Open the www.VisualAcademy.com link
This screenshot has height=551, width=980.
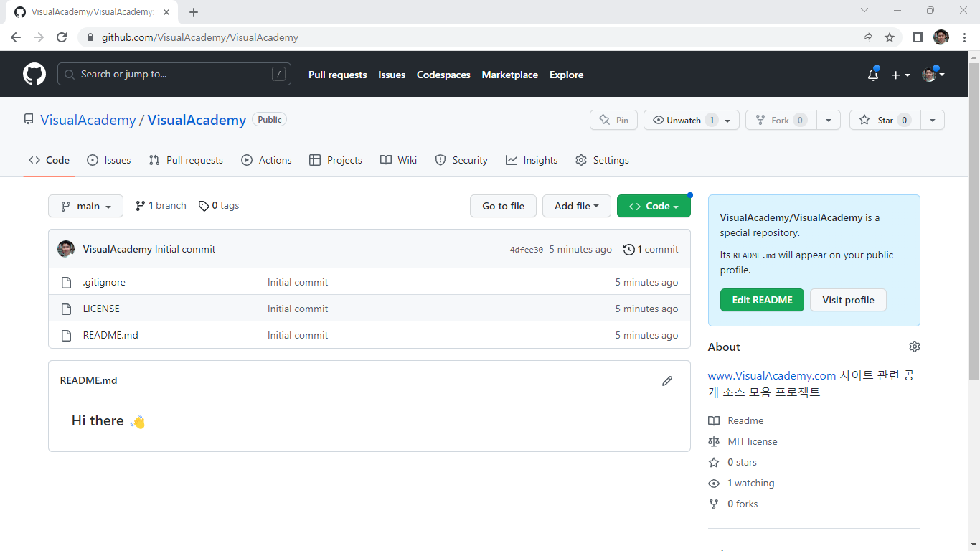coord(771,375)
